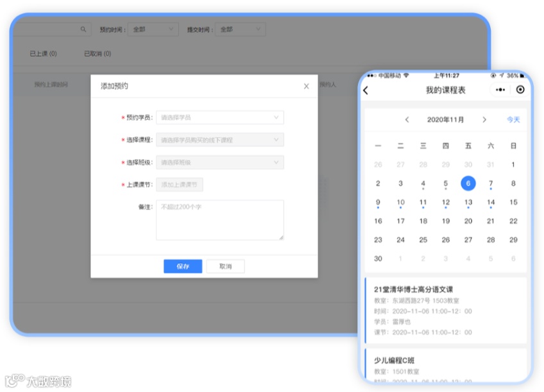Go to the previous month in the calendar
544x392 pixels.
(407, 120)
